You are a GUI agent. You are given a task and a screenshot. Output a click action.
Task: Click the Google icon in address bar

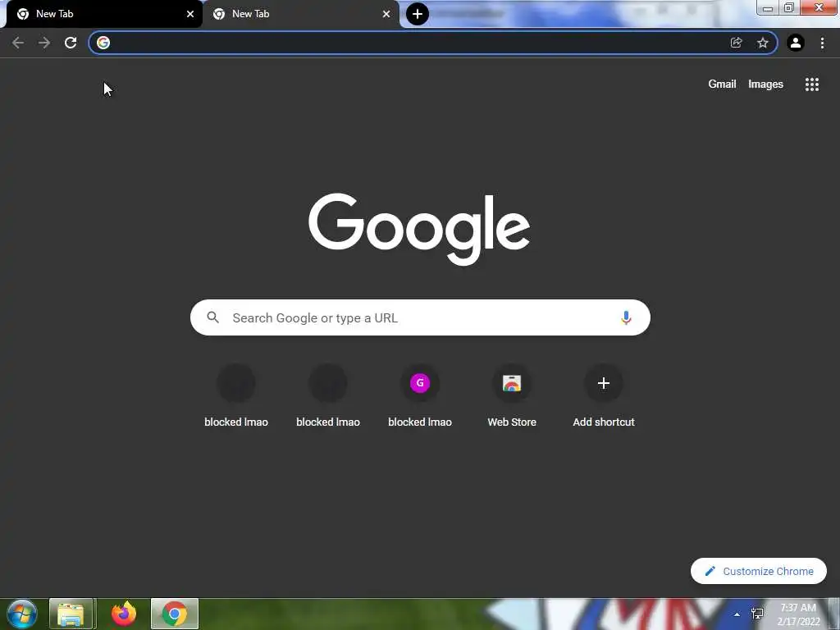103,43
